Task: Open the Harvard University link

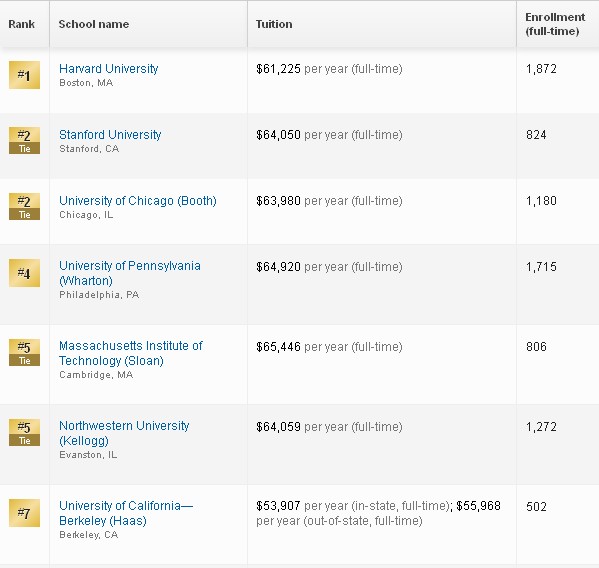Action: [x=108, y=69]
